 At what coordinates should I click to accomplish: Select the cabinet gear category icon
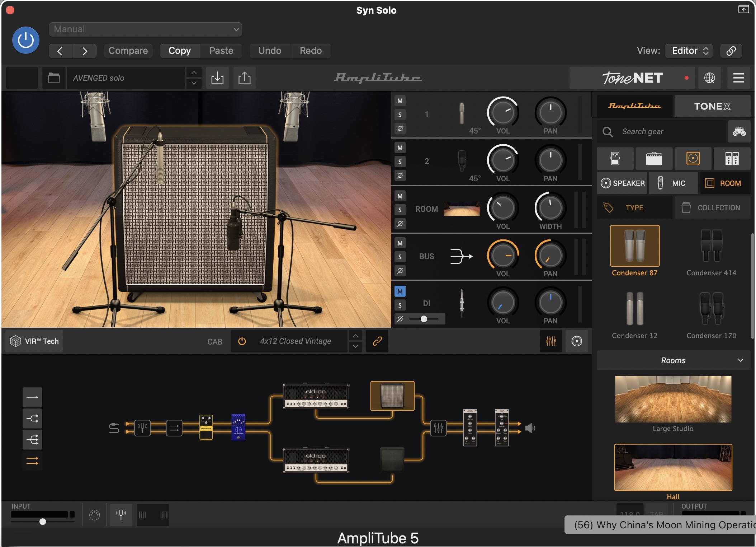pyautogui.click(x=693, y=158)
